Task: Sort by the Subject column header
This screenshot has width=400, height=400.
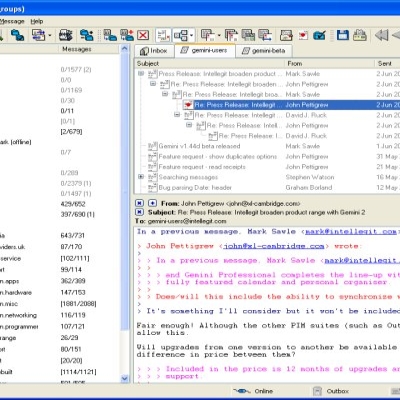Action: (x=210, y=63)
